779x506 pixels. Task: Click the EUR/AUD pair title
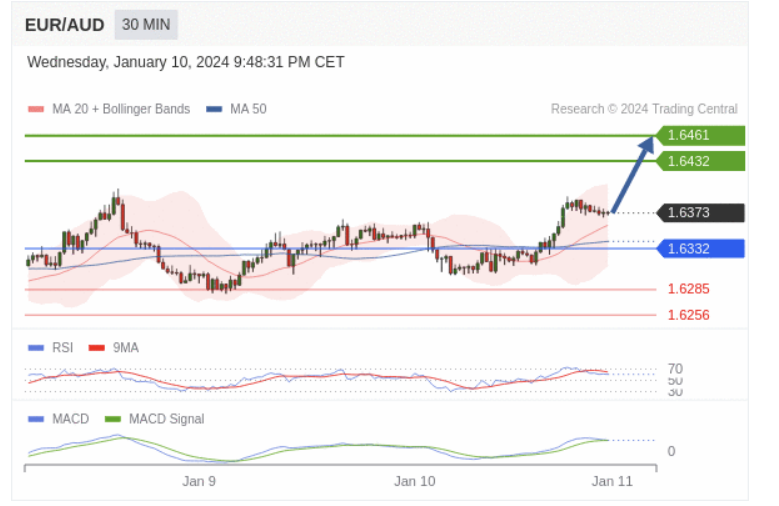65,25
